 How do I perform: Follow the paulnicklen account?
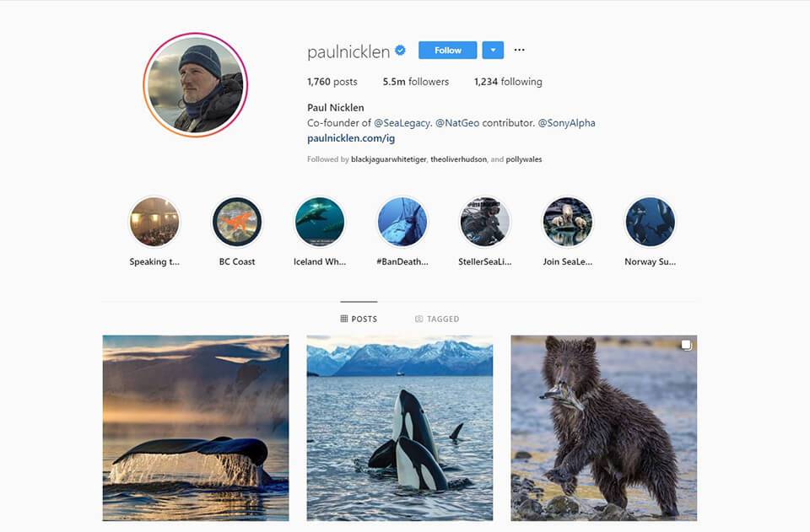[x=447, y=50]
